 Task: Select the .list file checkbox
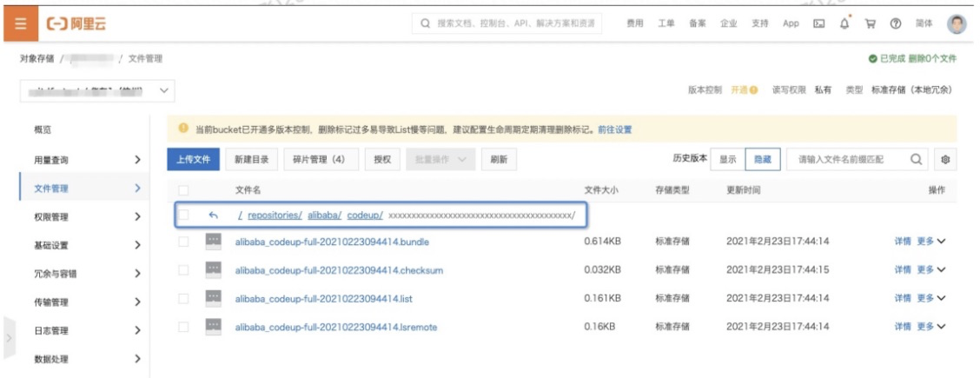tap(183, 299)
